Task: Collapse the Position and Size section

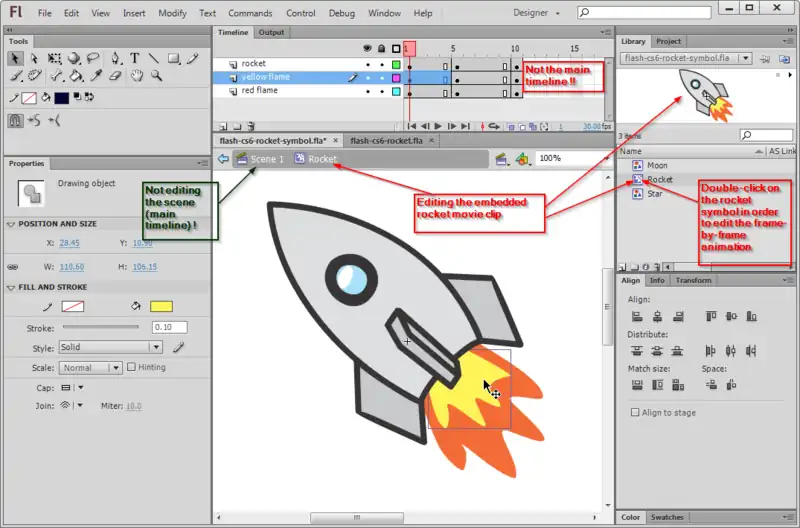Action: [x=11, y=224]
